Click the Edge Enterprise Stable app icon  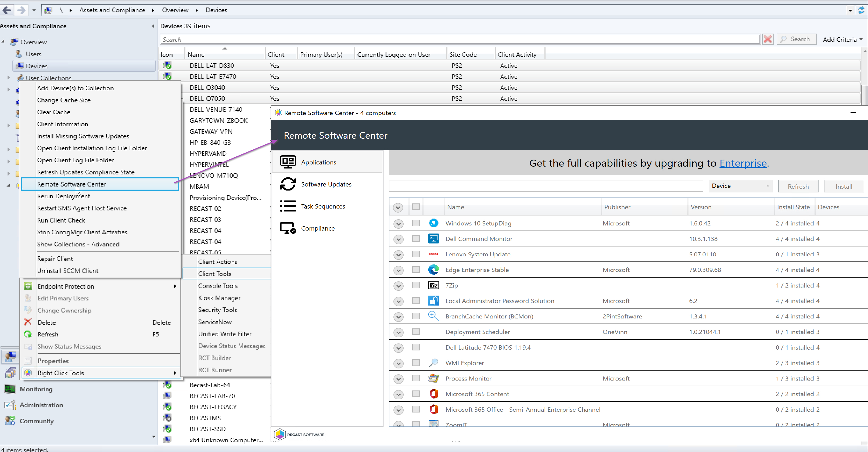[x=433, y=269]
